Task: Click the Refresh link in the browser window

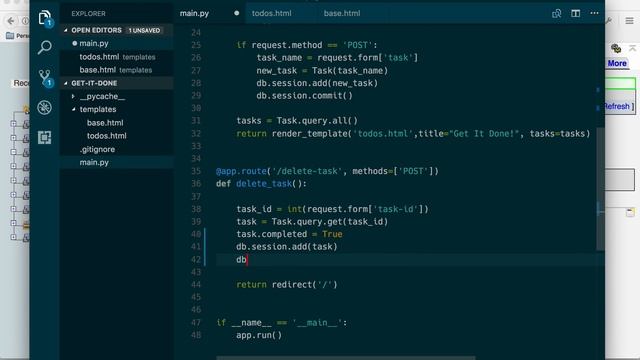Action: point(617,107)
